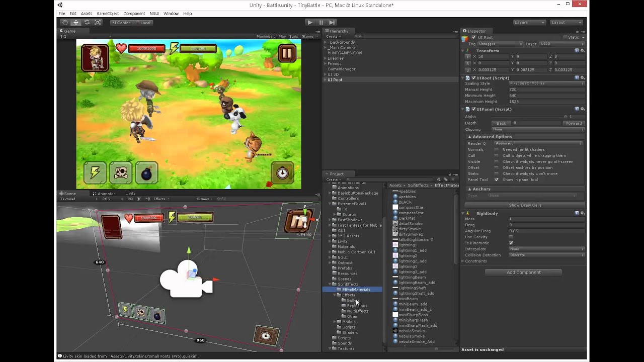Open the Window menu
This screenshot has width=644, height=362.
coord(171,14)
